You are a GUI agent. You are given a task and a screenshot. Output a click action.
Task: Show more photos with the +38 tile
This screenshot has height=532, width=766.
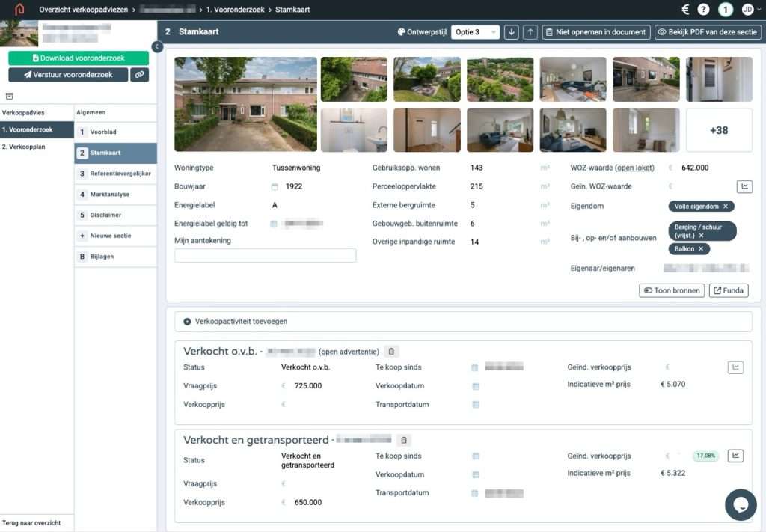click(719, 130)
